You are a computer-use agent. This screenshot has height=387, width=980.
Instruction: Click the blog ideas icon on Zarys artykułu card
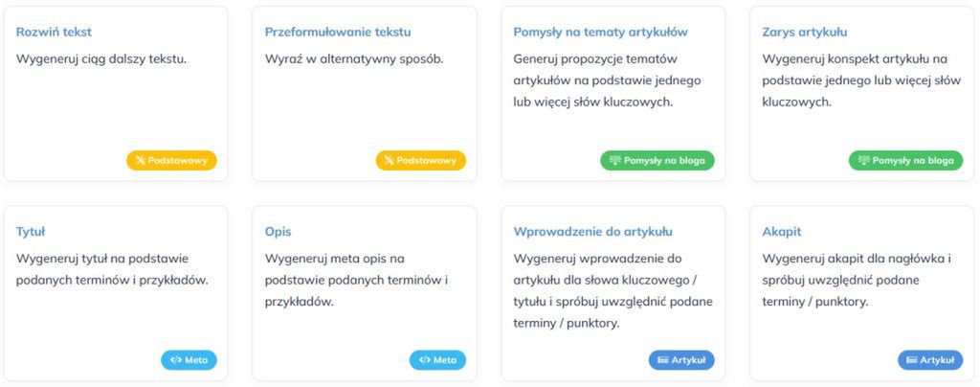tap(864, 161)
